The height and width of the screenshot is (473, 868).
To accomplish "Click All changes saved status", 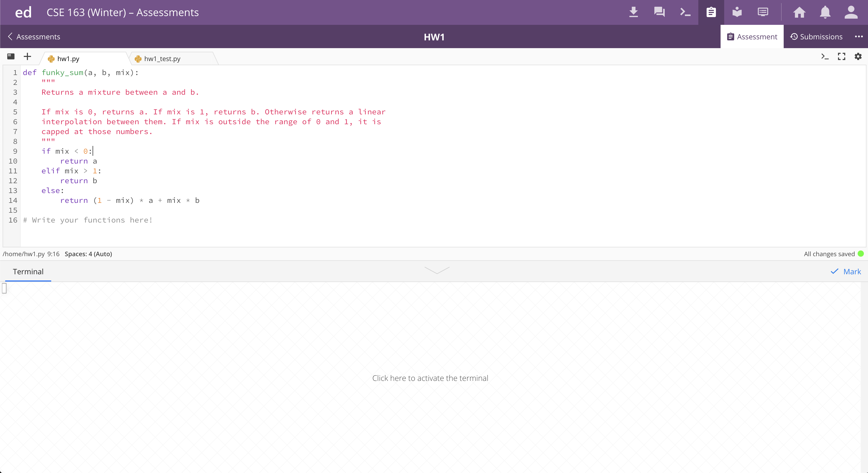I will tap(829, 254).
